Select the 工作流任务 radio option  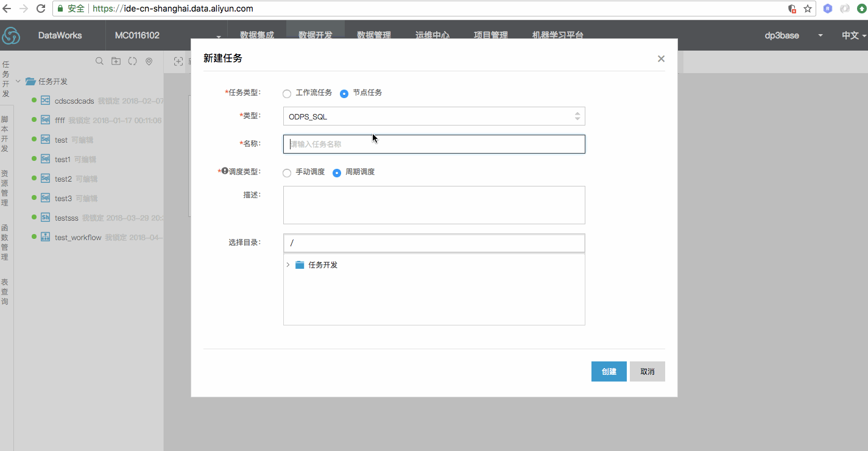[x=287, y=93]
